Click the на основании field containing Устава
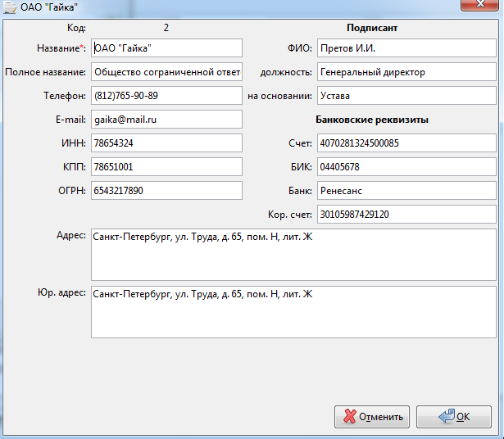The image size is (504, 439). click(406, 96)
